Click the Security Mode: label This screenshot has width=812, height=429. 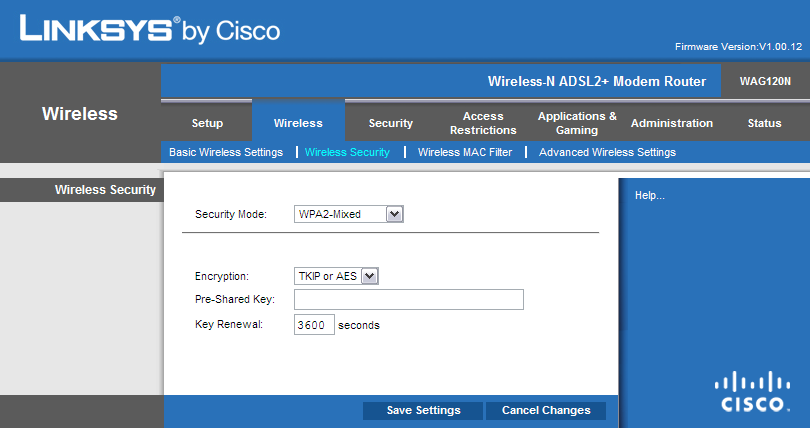click(x=230, y=214)
